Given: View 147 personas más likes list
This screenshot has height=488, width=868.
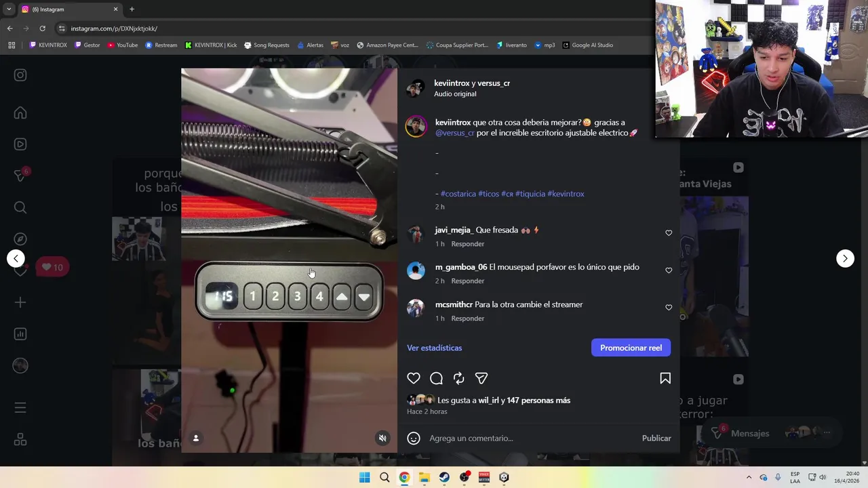Looking at the screenshot, I should click(538, 401).
